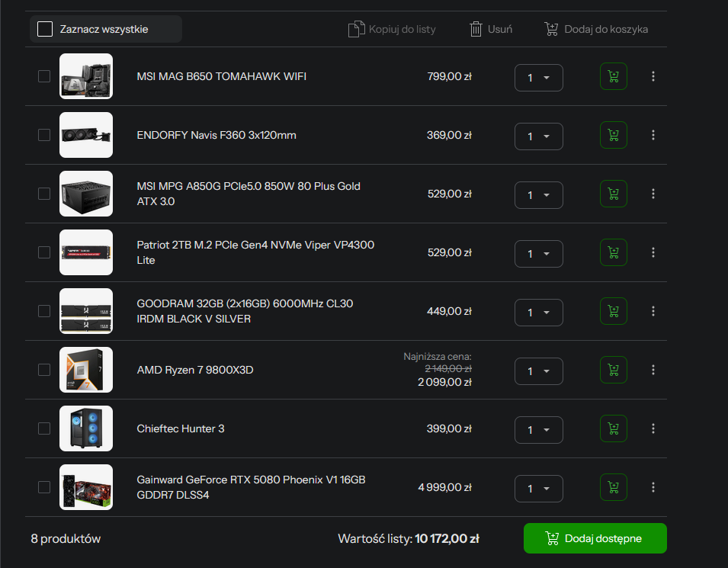Image resolution: width=728 pixels, height=568 pixels.
Task: Open quantity dropdown for ENDORFY Navis F360
Action: (539, 136)
